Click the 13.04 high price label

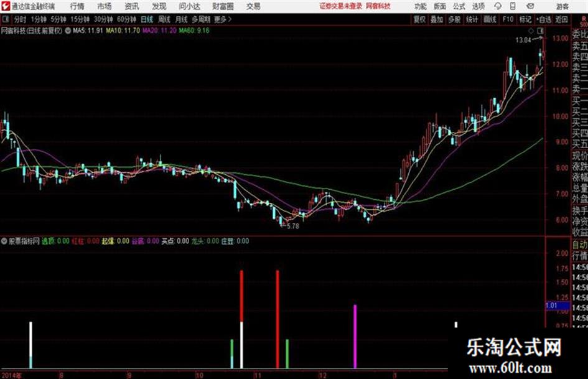click(x=523, y=40)
